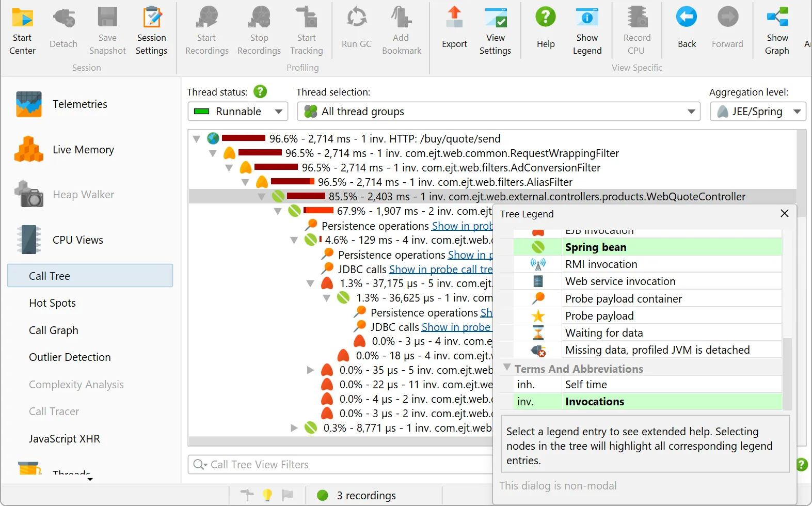
Task: Open the All thread groups dropdown
Action: (498, 112)
